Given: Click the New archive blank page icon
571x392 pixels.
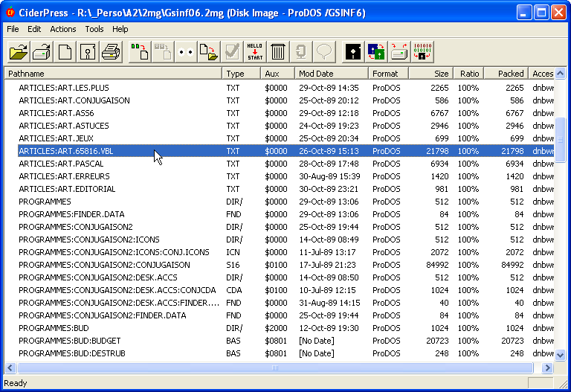Looking at the screenshot, I should 65,52.
